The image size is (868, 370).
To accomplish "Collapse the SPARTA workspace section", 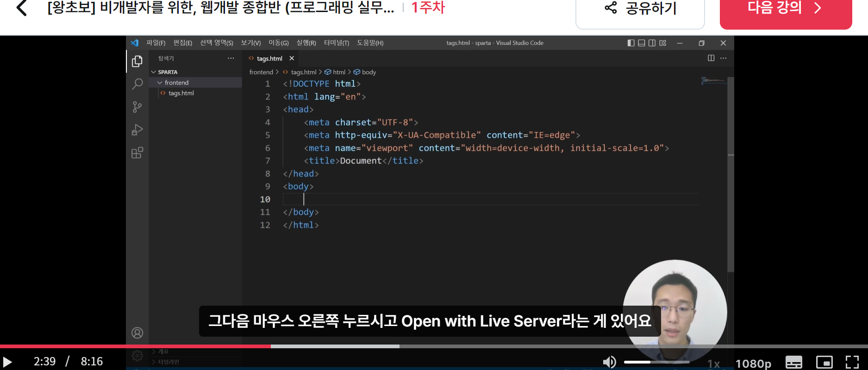I will (x=195, y=72).
